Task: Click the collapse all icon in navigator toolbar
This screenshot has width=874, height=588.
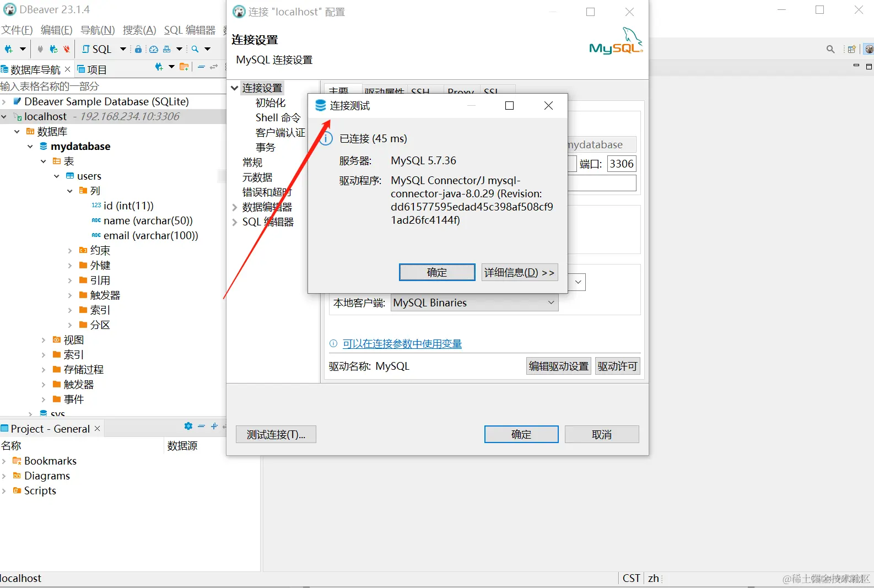Action: click(x=201, y=67)
